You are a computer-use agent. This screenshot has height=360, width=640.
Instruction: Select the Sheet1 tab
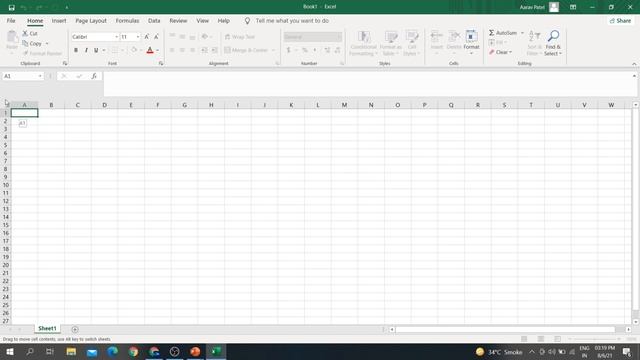pyautogui.click(x=47, y=329)
